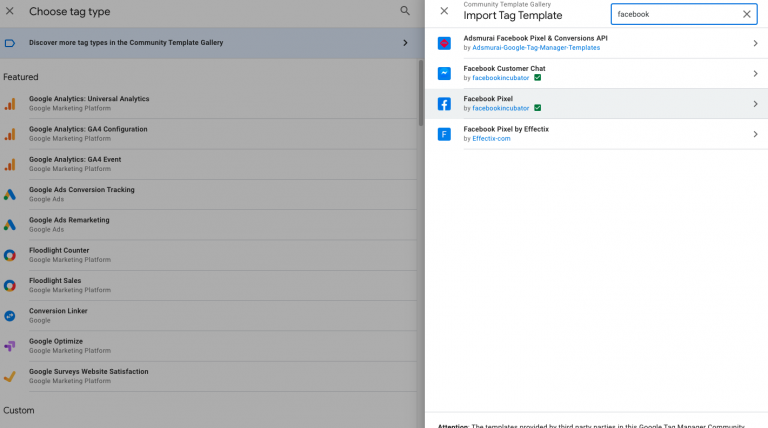This screenshot has width=768, height=428.
Task: Open search in Choose tag type panel
Action: pyautogui.click(x=405, y=11)
